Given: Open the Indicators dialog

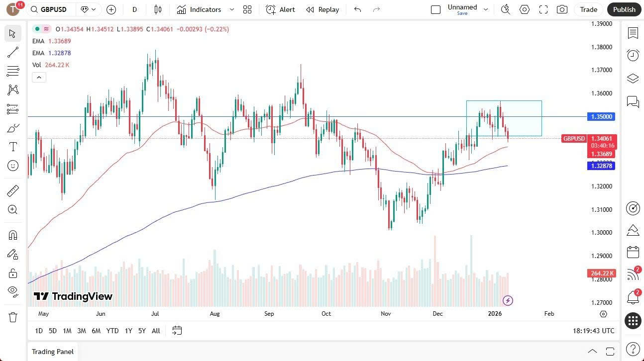Looking at the screenshot, I should click(x=199, y=9).
